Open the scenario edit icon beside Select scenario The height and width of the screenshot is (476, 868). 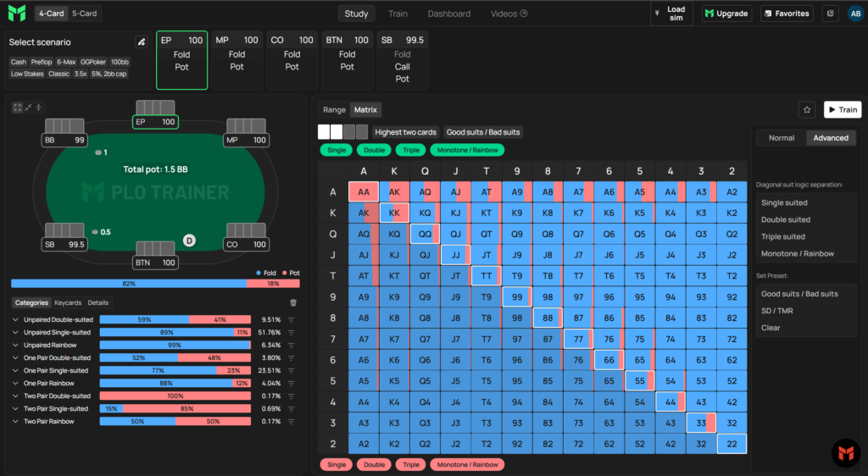coord(142,42)
